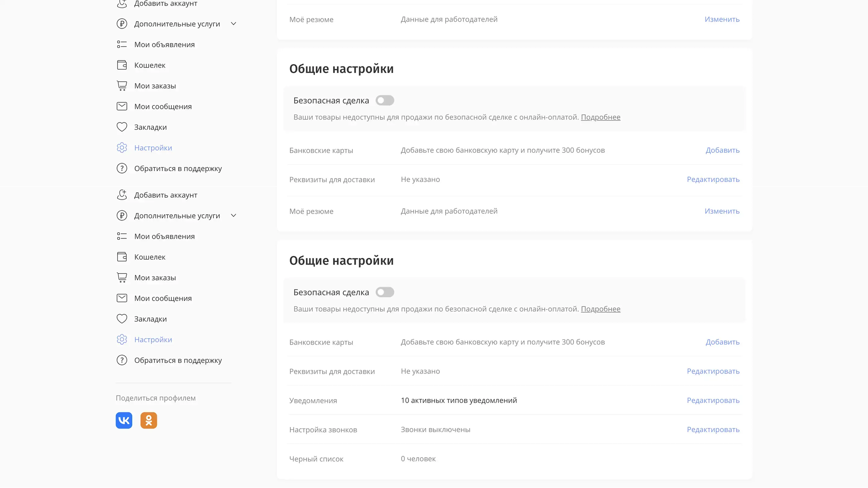Image resolution: width=868 pixels, height=488 pixels.
Task: Share profile via the Odnoklassniki icon
Action: point(149,420)
